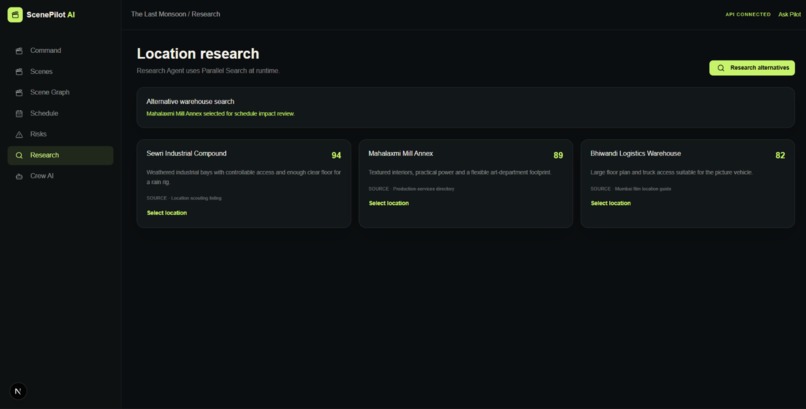
Task: Open Ask Pilot assistant
Action: click(x=789, y=14)
